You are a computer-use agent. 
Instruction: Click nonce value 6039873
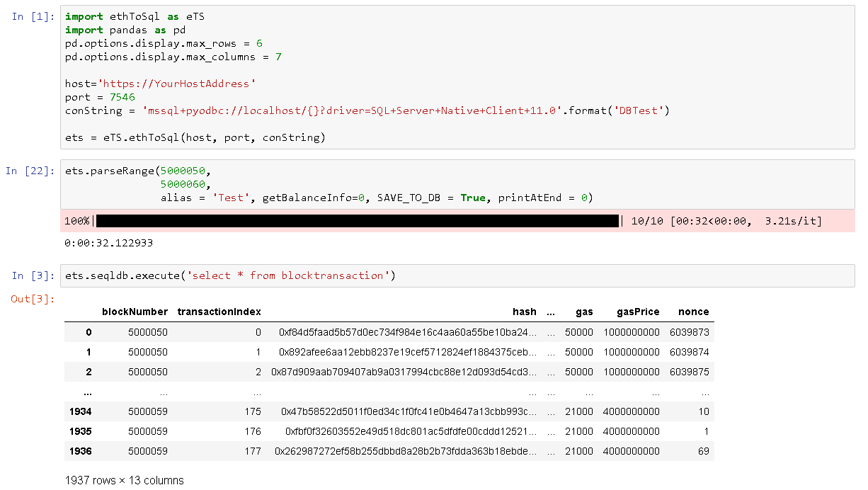pyautogui.click(x=690, y=332)
